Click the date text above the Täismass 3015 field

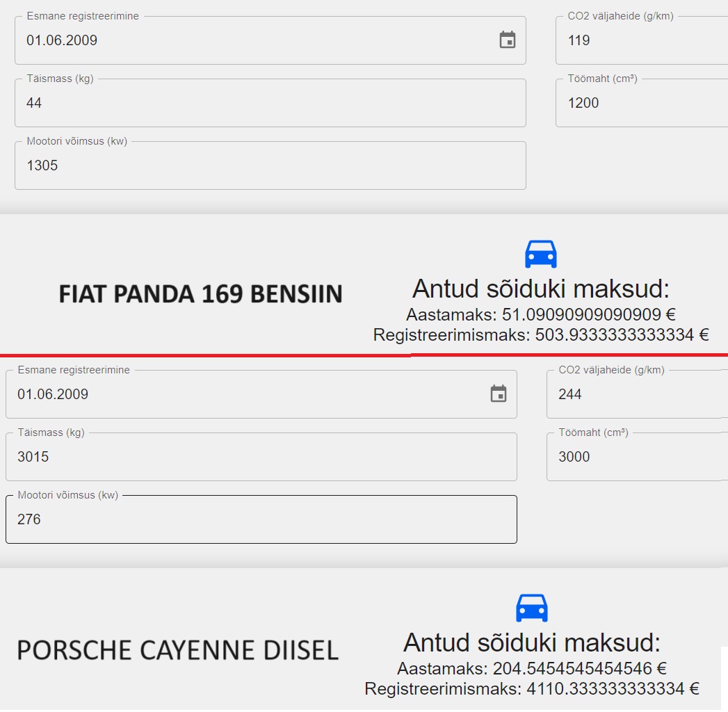click(x=54, y=394)
